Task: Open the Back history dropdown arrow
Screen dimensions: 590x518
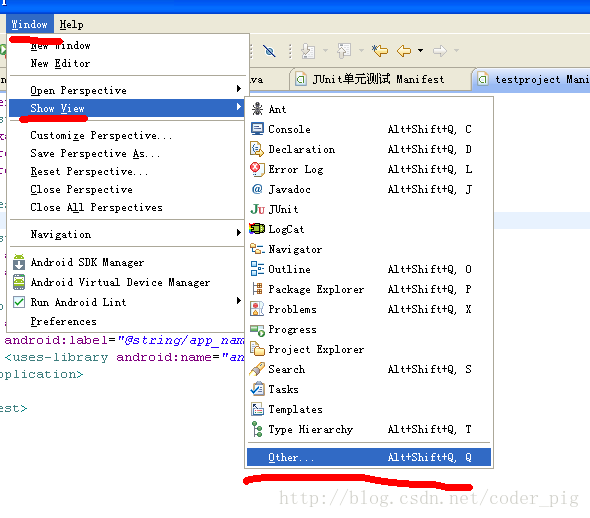Action: (x=420, y=50)
